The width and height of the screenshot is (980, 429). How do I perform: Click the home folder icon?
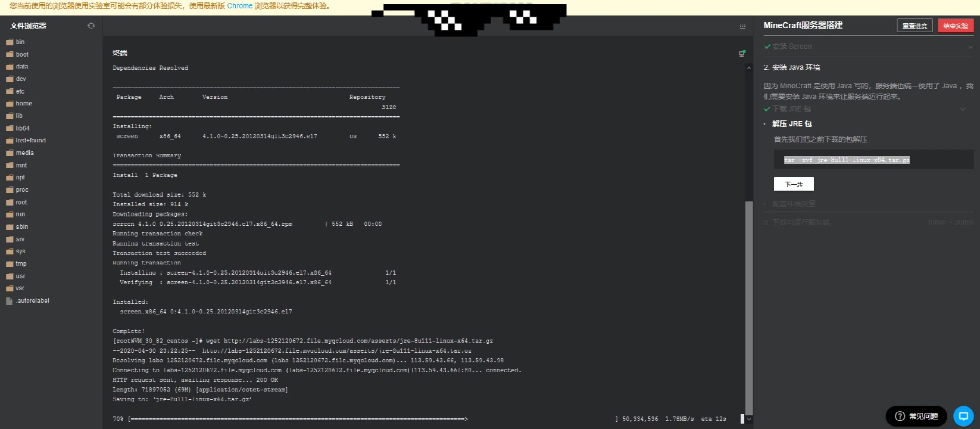point(10,104)
